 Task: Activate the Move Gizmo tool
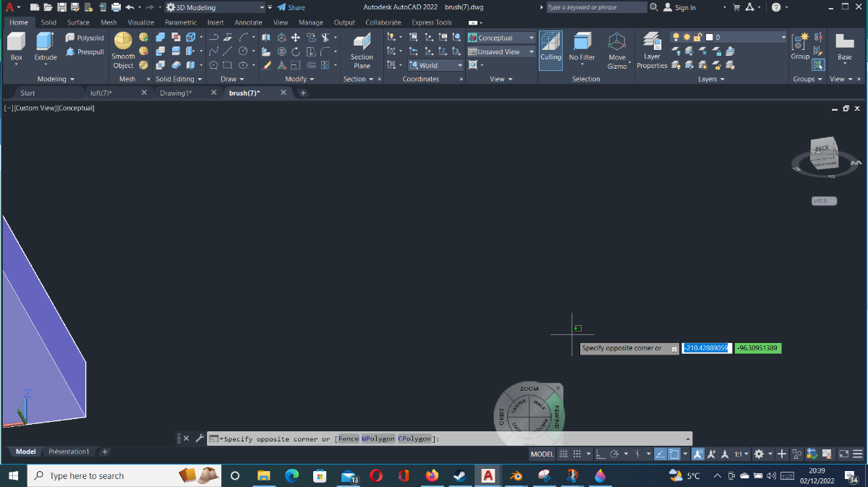pos(617,51)
